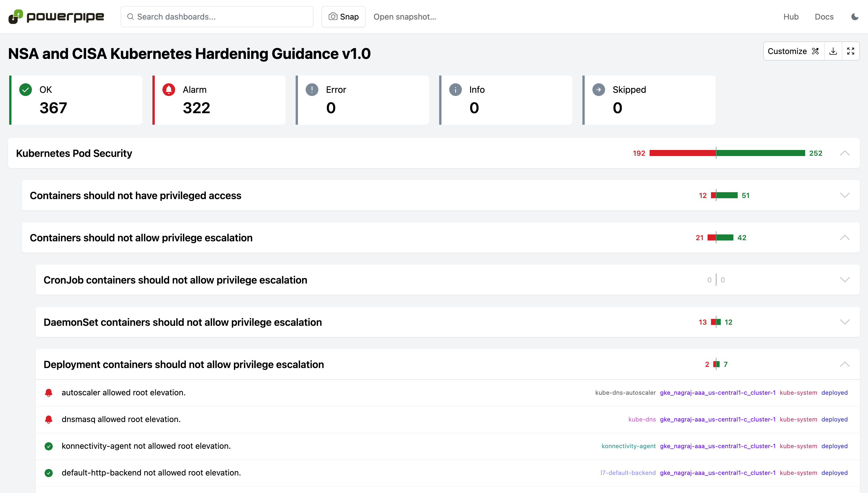The image size is (868, 493).
Task: Click the Error status exclamation icon
Action: click(x=312, y=90)
